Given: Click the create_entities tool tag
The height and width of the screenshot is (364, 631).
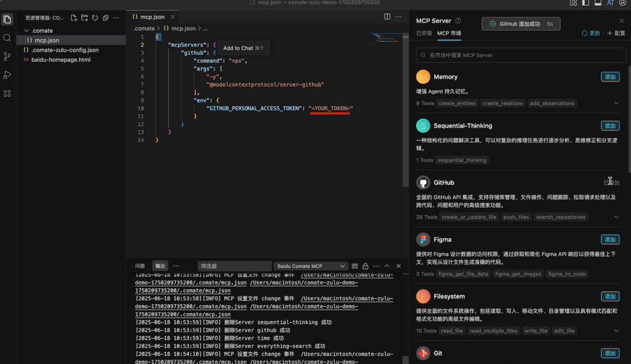Looking at the screenshot, I should [457, 103].
